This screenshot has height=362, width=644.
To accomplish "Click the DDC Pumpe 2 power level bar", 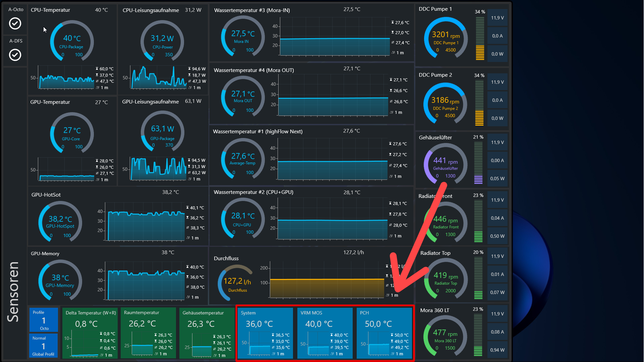I will point(479,103).
